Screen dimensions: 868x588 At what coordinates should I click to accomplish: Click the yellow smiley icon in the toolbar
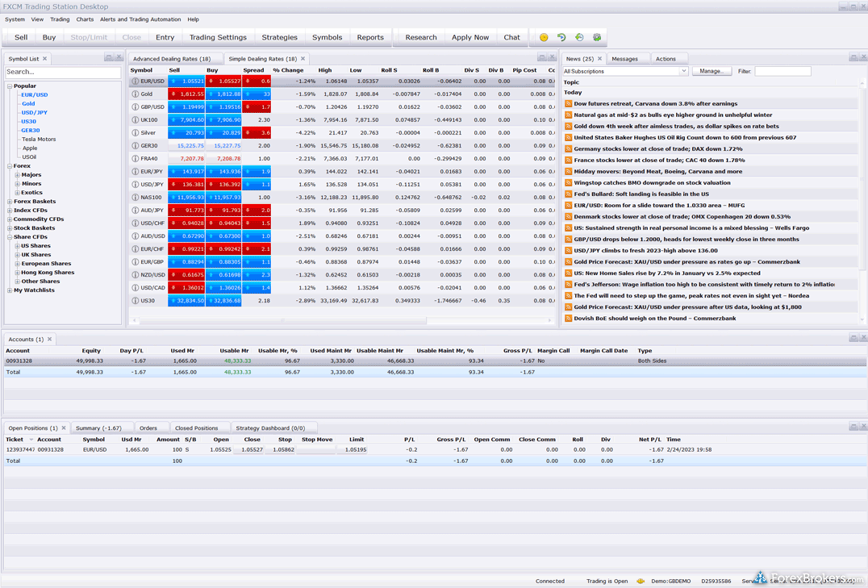pos(544,37)
